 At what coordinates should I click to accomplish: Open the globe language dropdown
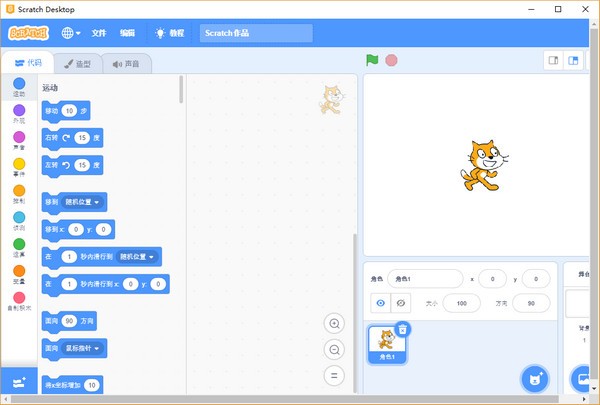coord(71,33)
